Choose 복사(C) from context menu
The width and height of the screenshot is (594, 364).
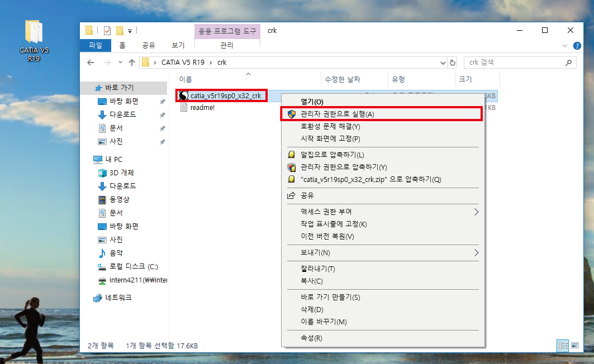click(383, 281)
